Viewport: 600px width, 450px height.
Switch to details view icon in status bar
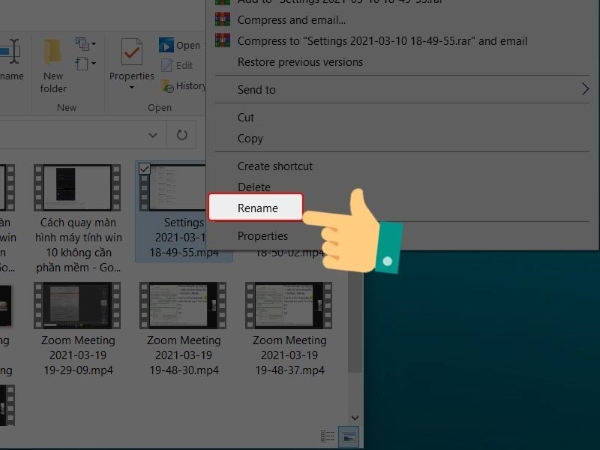click(x=328, y=436)
